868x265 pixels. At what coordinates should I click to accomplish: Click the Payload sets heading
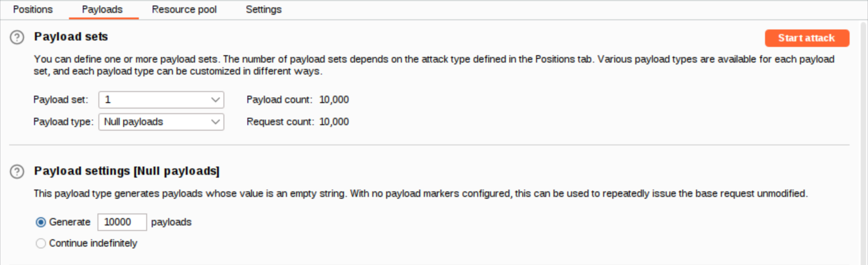(x=71, y=37)
